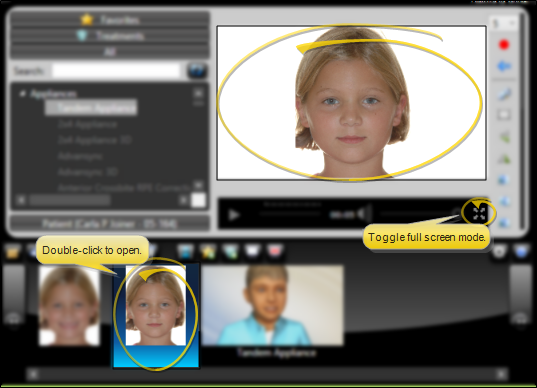Click the blue search button
Image resolution: width=537 pixels, height=388 pixels.
click(197, 71)
